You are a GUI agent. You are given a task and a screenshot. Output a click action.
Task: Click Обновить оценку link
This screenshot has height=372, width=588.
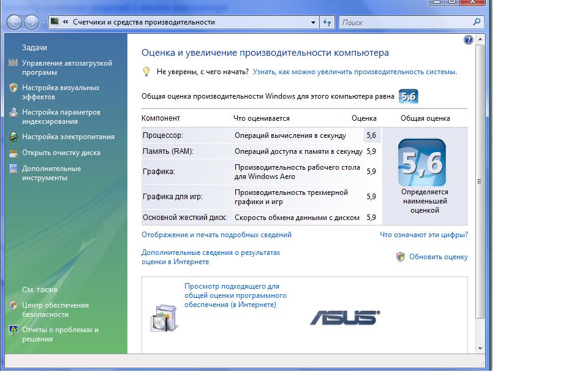point(439,257)
